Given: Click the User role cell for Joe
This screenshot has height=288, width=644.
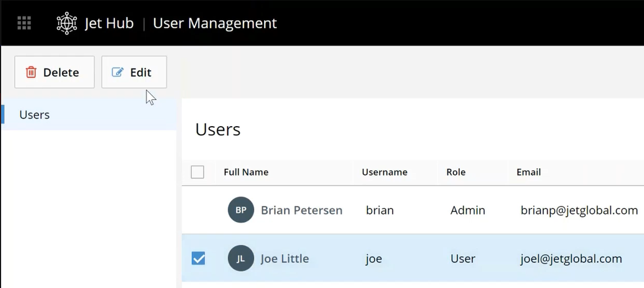Looking at the screenshot, I should [463, 259].
